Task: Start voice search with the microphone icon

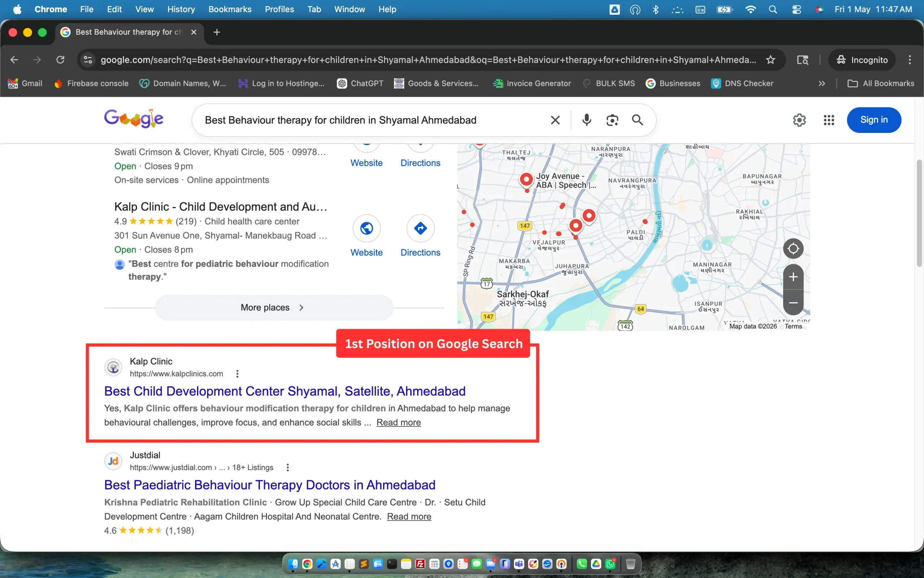Action: [587, 120]
